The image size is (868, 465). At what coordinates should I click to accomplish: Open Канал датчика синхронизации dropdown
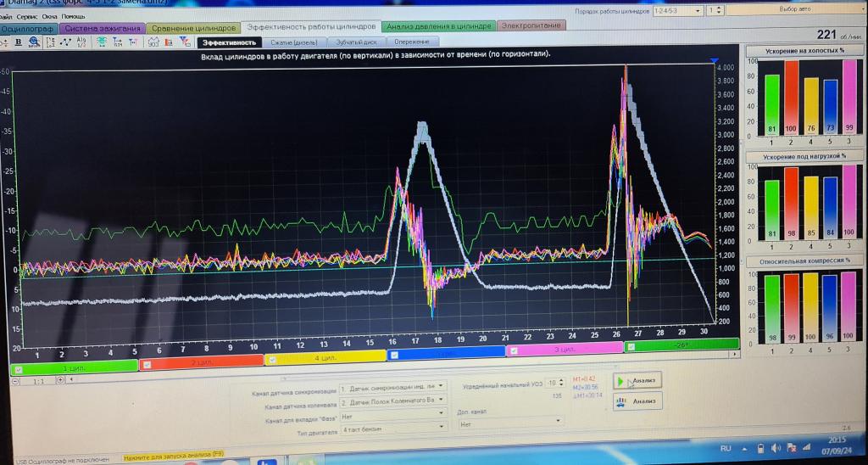392,387
